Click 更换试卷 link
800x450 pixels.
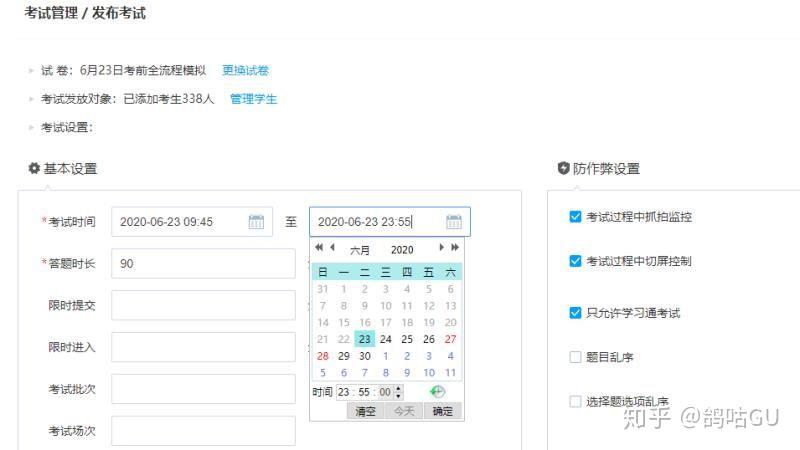tap(245, 70)
